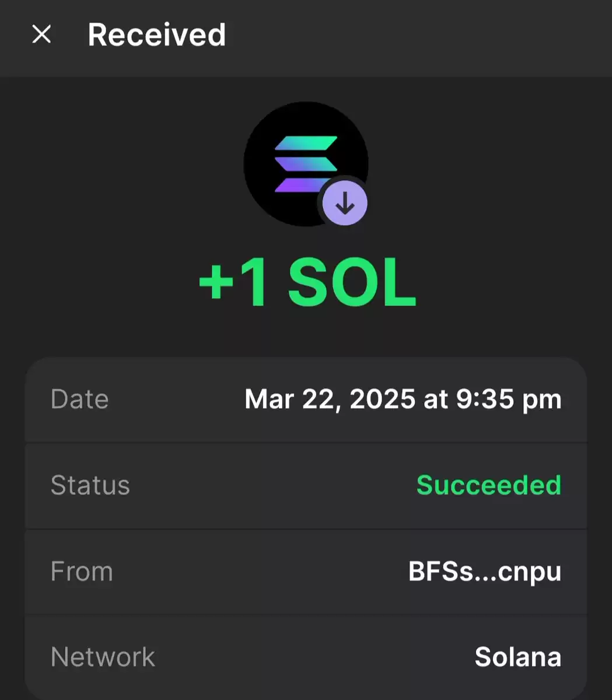Tap the Solana token logo
This screenshot has height=700, width=612.
305,164
